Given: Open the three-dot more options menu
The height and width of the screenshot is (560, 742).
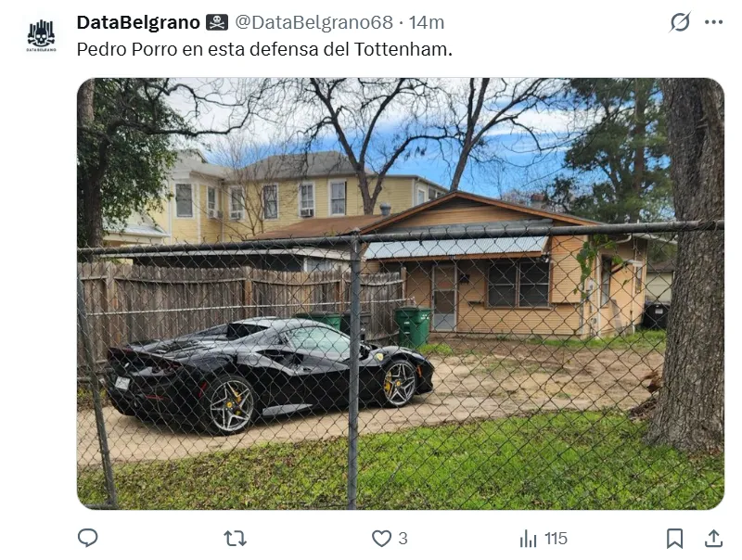Looking at the screenshot, I should pos(713,21).
